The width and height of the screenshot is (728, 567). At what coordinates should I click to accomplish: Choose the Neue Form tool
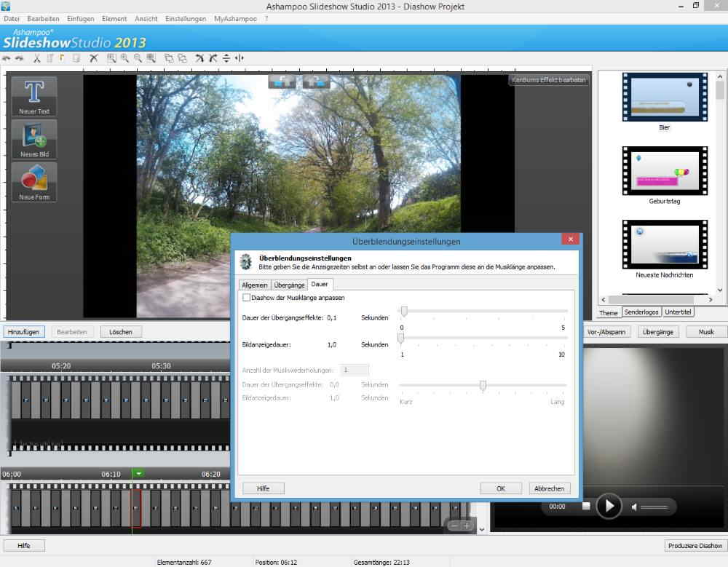coord(33,181)
